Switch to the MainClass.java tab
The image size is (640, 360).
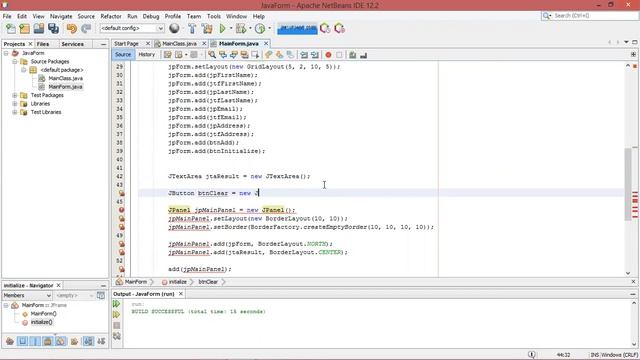pos(179,44)
